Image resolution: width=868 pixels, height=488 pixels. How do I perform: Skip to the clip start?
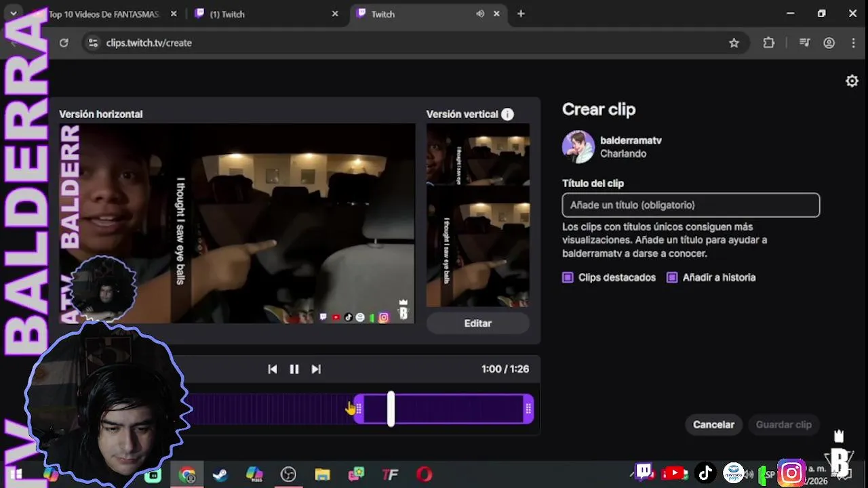coord(273,369)
